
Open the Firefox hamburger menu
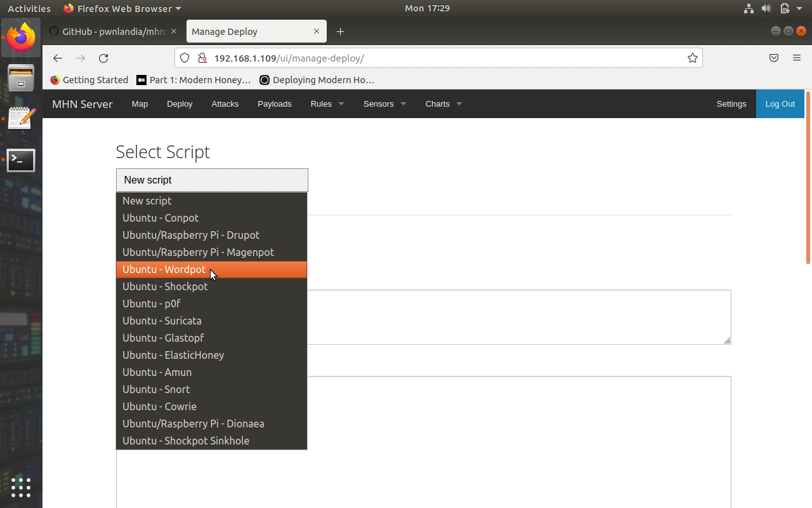point(797,58)
